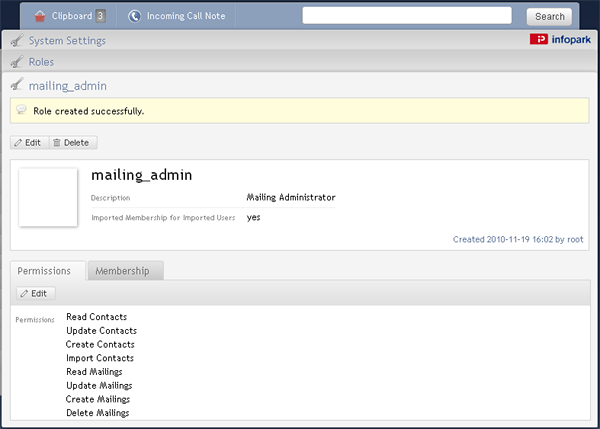Delete the mailing_admin role

coord(73,143)
